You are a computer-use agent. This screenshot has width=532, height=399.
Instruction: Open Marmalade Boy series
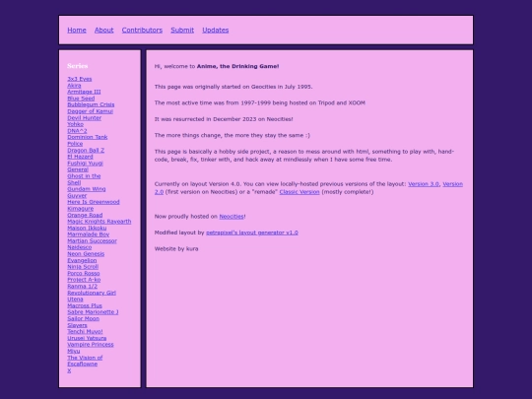89,234
